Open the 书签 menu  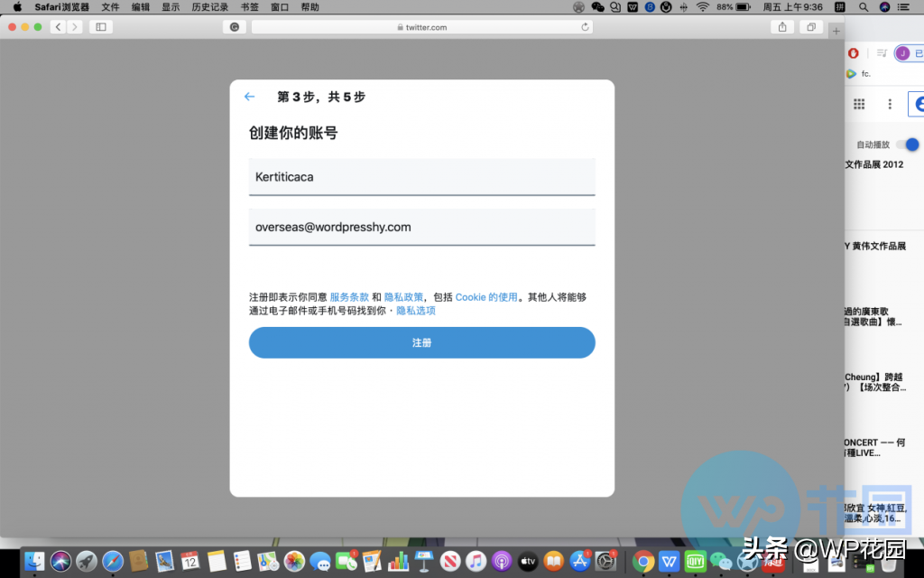tap(250, 7)
